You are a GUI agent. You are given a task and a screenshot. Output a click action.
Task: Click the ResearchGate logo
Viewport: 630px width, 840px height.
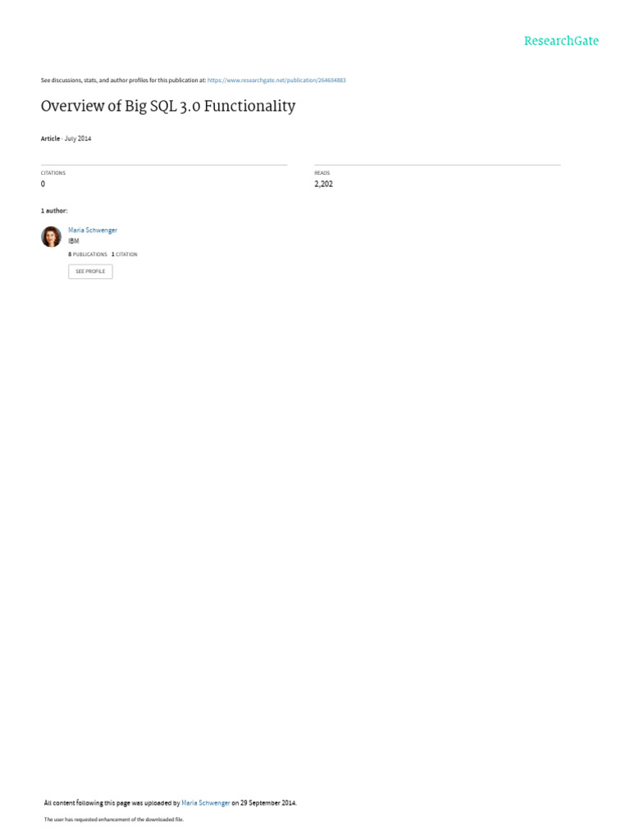coord(561,41)
